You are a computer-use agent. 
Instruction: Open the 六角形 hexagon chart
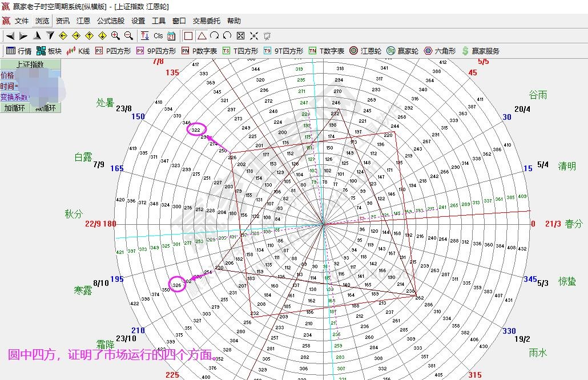click(x=440, y=51)
